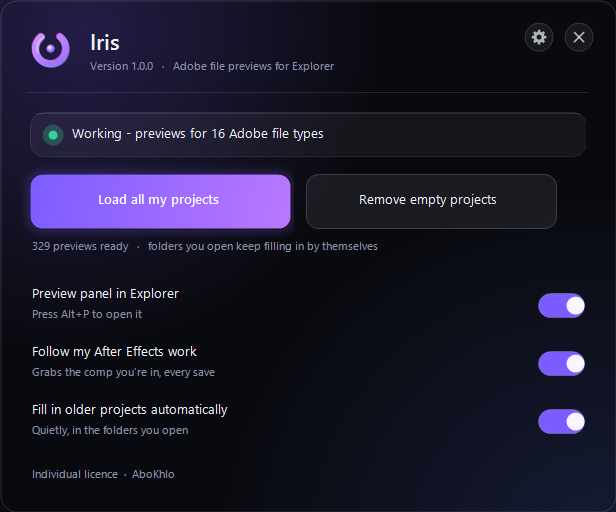Click the purple Iris logo
The height and width of the screenshot is (512, 616).
[x=51, y=50]
